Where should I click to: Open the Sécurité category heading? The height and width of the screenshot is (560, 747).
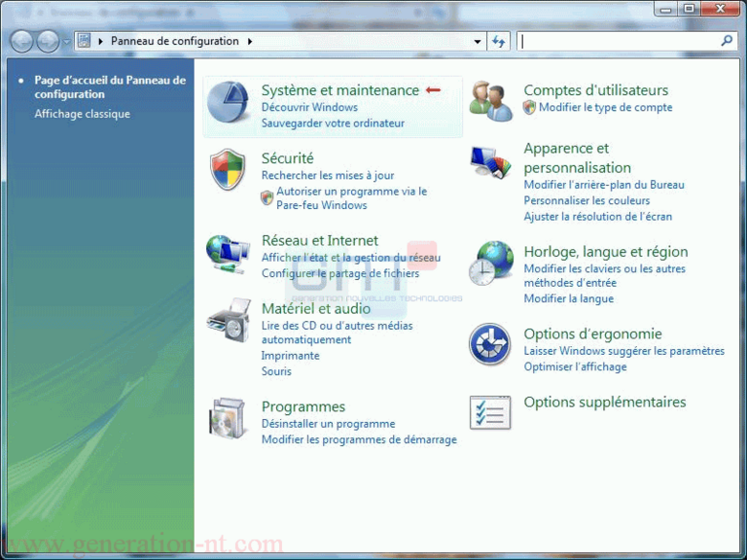pyautogui.click(x=287, y=158)
